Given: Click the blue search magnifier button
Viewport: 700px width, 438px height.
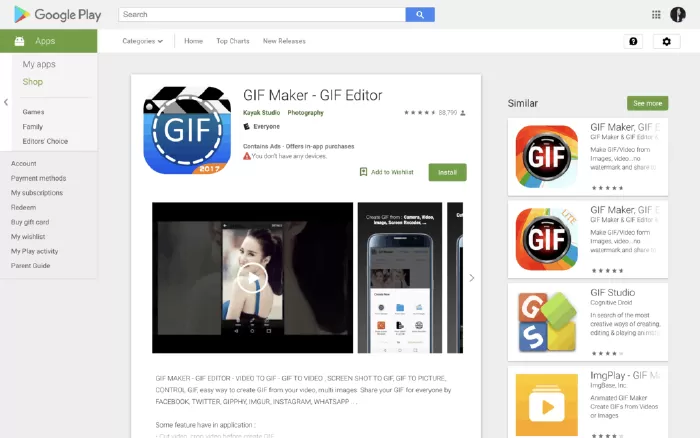Looking at the screenshot, I should [x=420, y=15].
